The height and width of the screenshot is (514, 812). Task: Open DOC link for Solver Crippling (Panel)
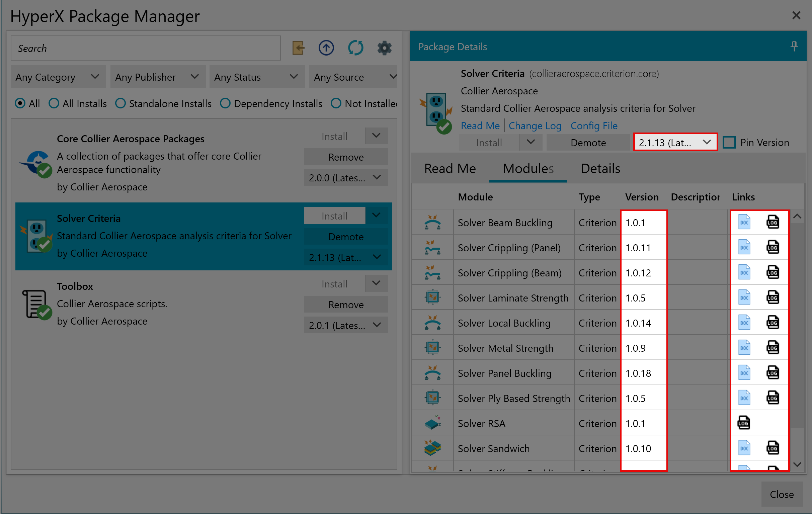tap(744, 247)
